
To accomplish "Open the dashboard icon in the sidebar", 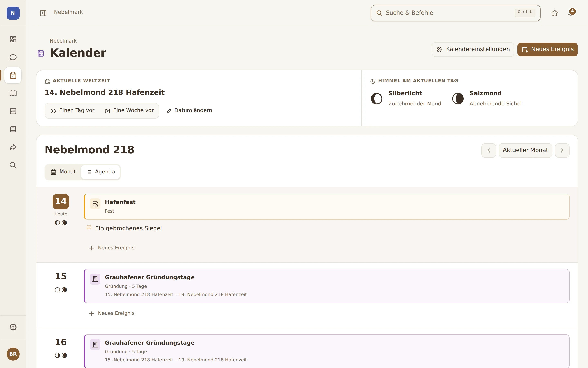I will click(x=13, y=39).
